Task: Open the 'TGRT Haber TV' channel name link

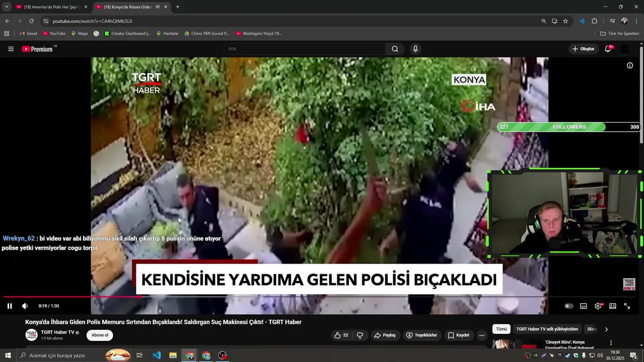Action: point(57,332)
